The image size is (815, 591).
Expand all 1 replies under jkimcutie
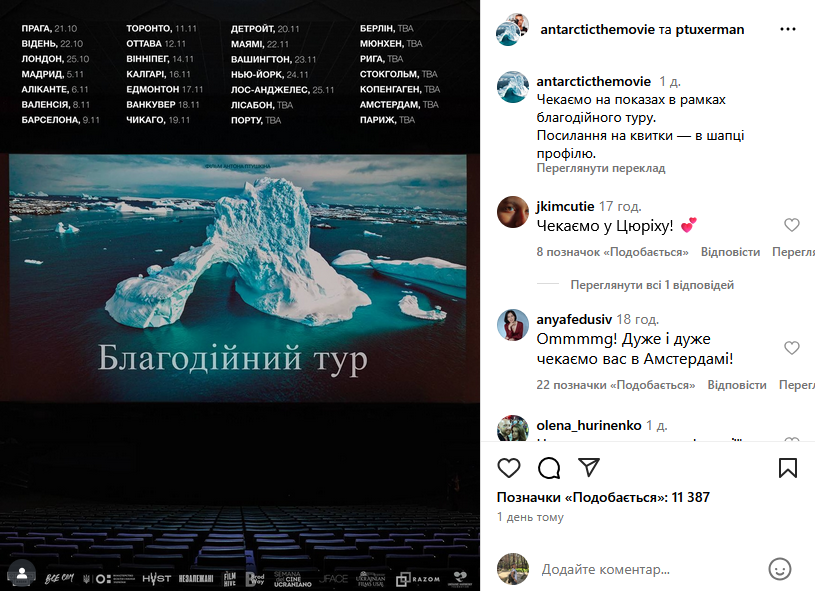tap(652, 285)
